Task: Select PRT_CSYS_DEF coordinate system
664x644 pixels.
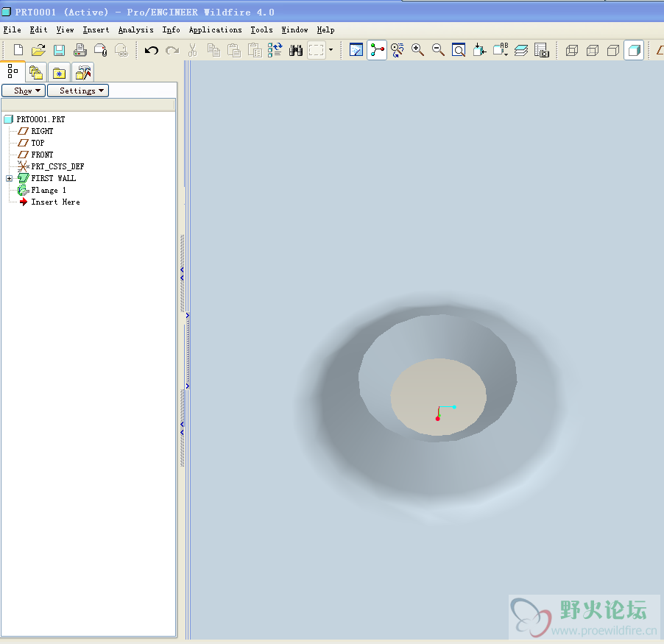Action: [57, 166]
